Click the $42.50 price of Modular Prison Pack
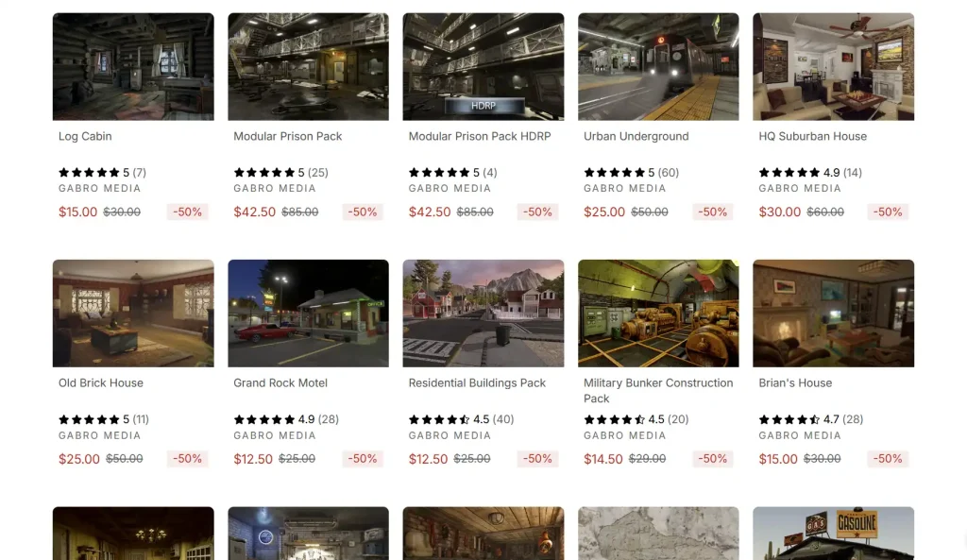Image resolution: width=967 pixels, height=560 pixels. coord(254,212)
